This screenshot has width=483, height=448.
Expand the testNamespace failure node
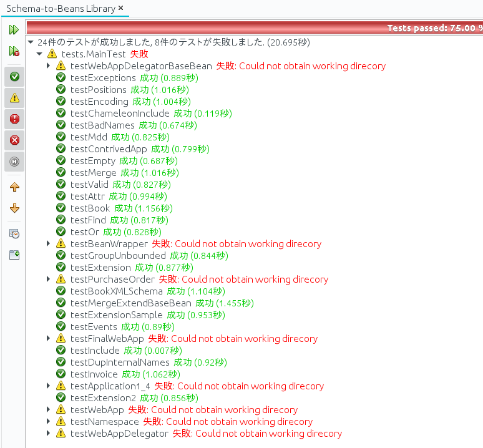coord(48,421)
